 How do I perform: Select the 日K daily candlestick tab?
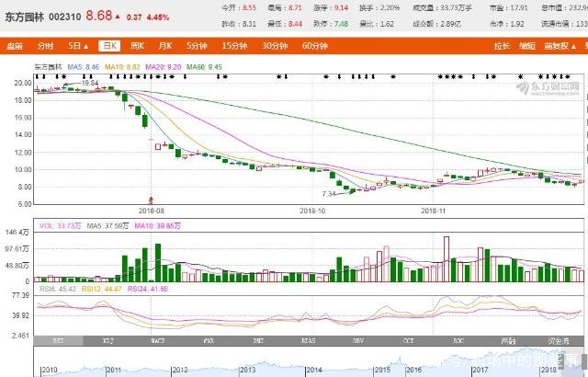109,46
